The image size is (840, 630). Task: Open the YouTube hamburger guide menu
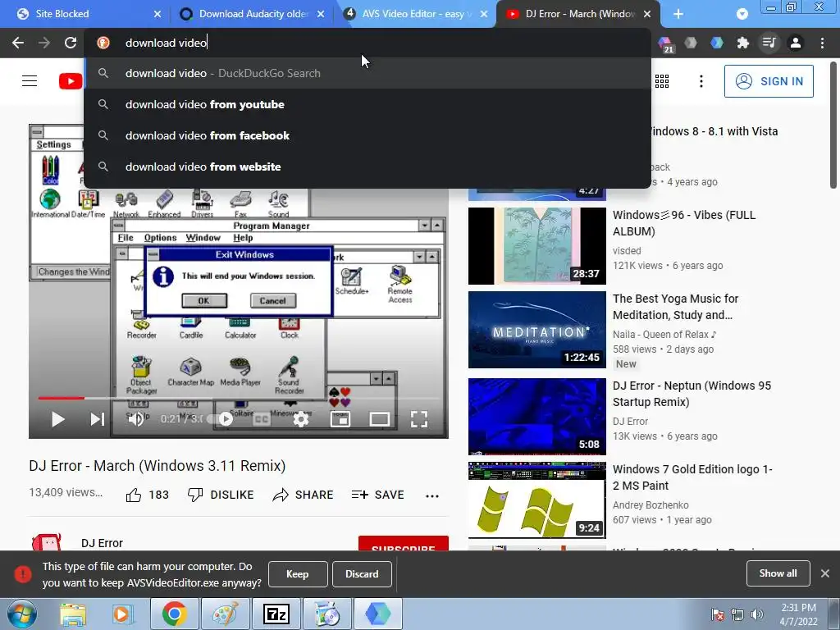pos(30,81)
